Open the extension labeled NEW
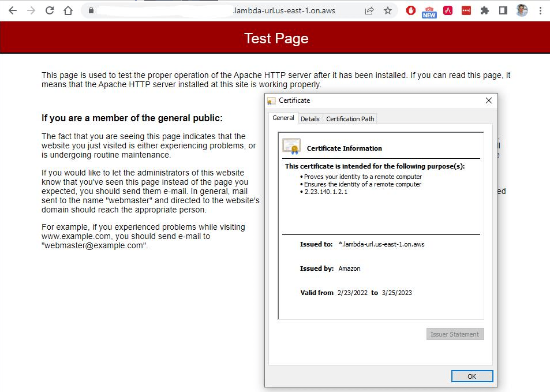Screen dimensions: 550x392 pyautogui.click(x=429, y=12)
